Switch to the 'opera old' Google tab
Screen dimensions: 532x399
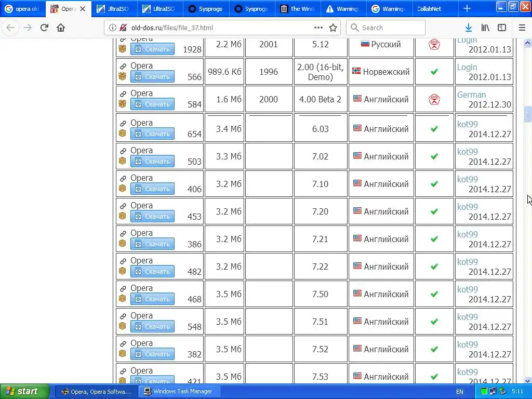(x=22, y=9)
